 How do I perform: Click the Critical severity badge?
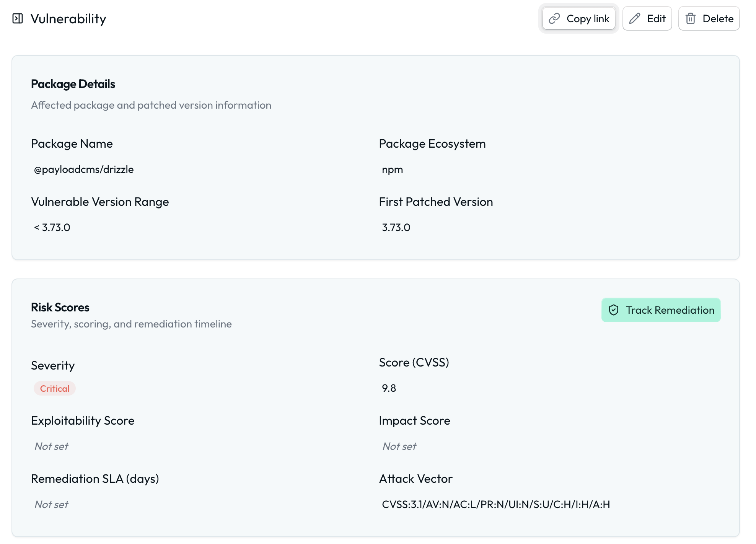pyautogui.click(x=55, y=388)
